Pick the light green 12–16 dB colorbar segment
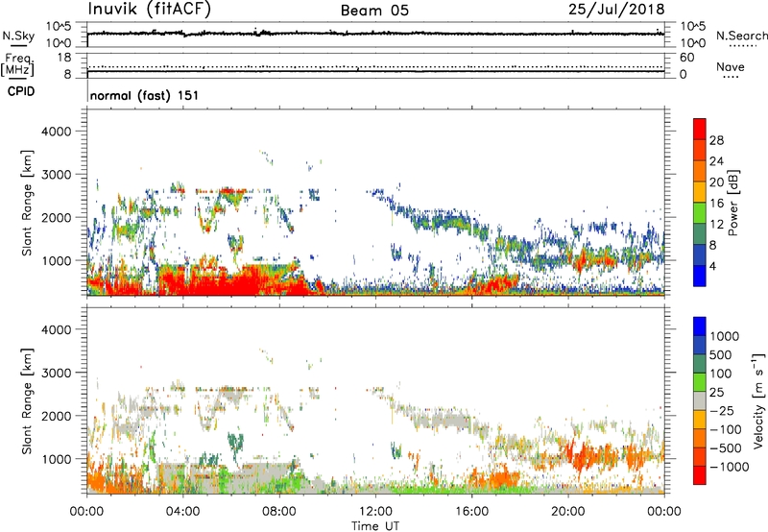Image resolution: width=768 pixels, height=532 pixels. pos(700,213)
